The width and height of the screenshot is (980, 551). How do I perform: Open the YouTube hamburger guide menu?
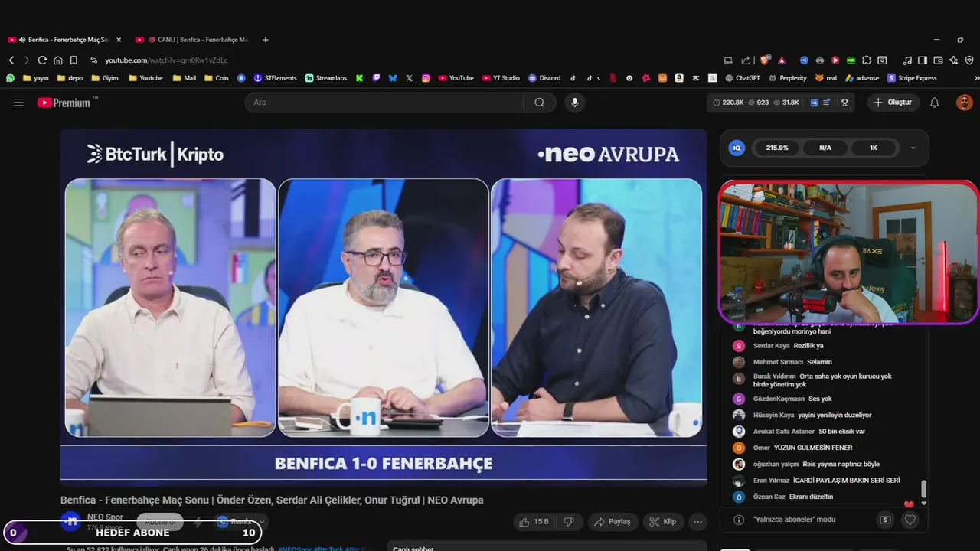pyautogui.click(x=18, y=103)
